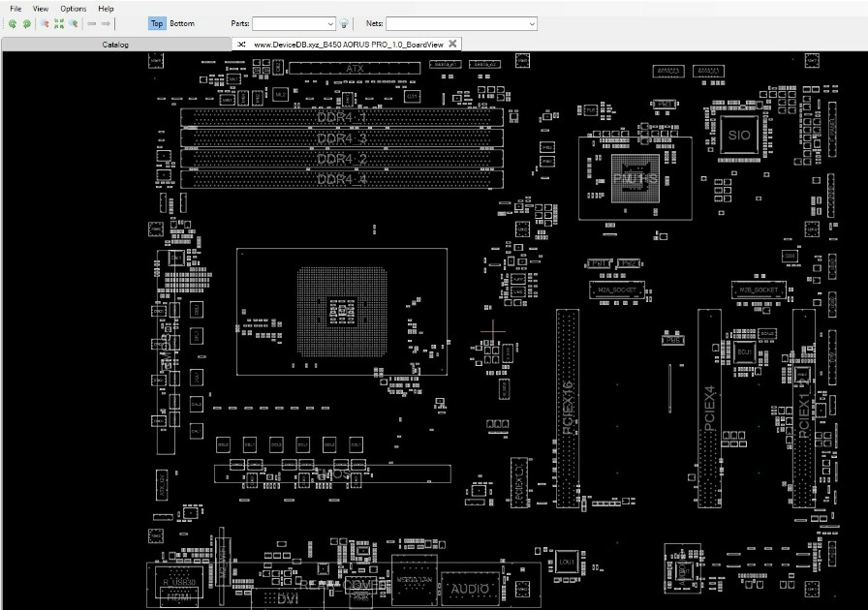Open the Help menu

[106, 9]
